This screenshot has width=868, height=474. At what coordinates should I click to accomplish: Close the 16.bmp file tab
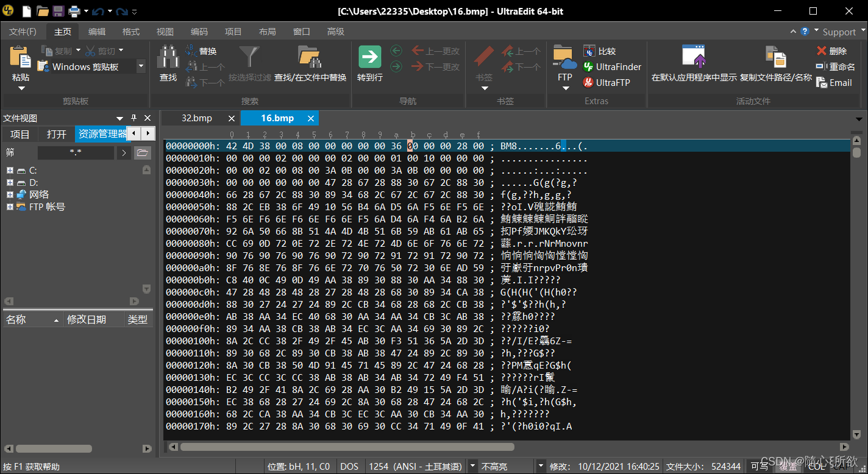[x=311, y=118]
